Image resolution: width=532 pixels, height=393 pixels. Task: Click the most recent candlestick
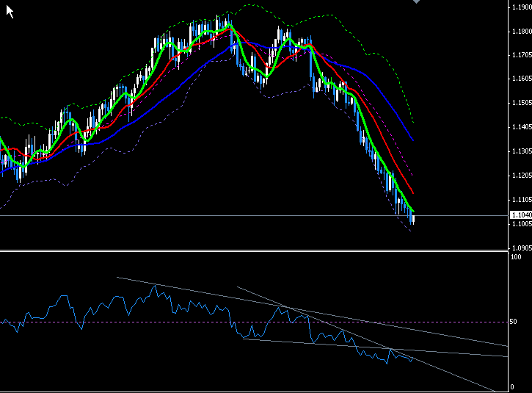[413, 217]
